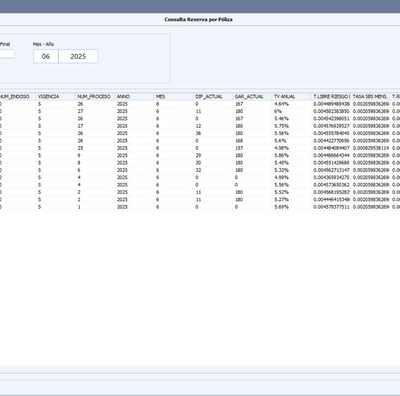Image resolution: width=400 pixels, height=396 pixels.
Task: Select the GAR_ACTUAL cell with value 168
Action: click(x=239, y=141)
